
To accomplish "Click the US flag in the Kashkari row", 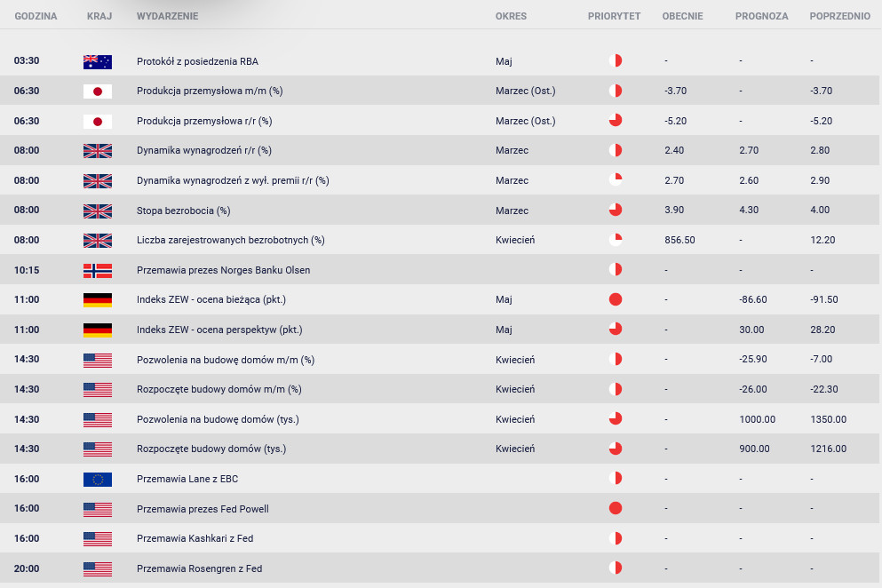I will point(98,539).
